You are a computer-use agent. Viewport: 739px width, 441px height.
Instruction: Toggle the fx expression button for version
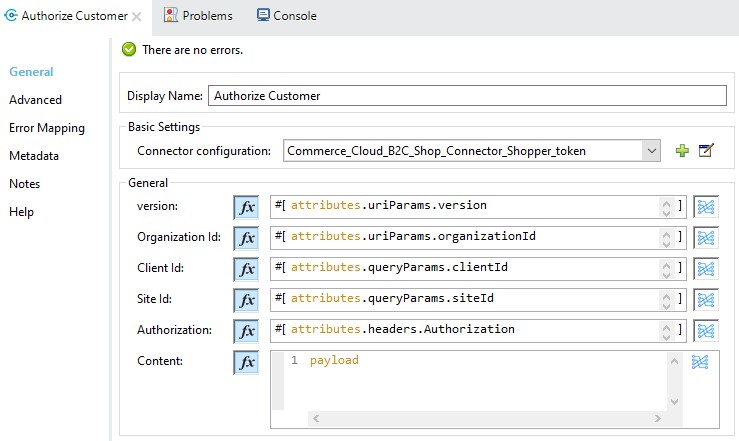(246, 206)
